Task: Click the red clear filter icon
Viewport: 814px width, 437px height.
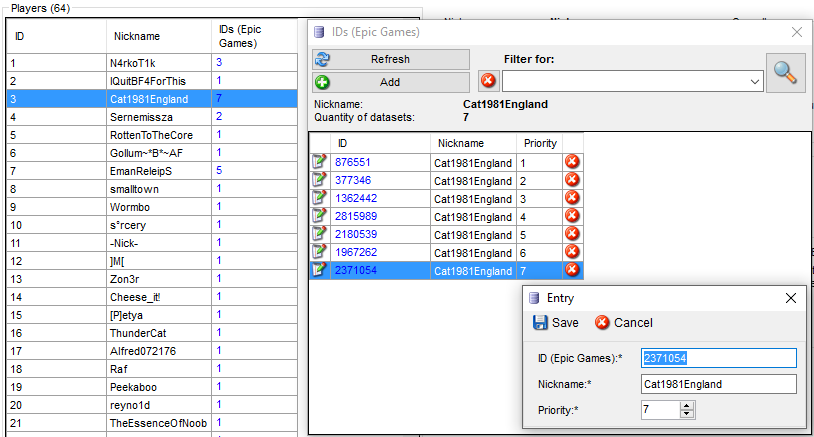Action: point(488,81)
